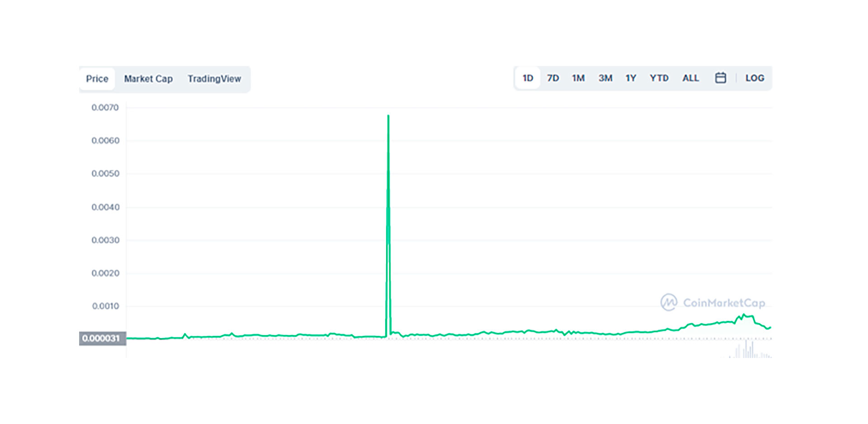Click the circular M logo in watermark
The width and height of the screenshot is (868, 424).
[x=669, y=302]
